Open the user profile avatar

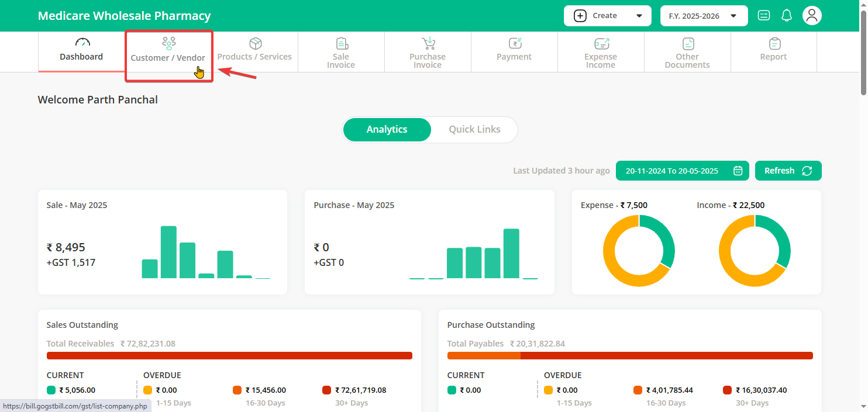click(x=812, y=16)
